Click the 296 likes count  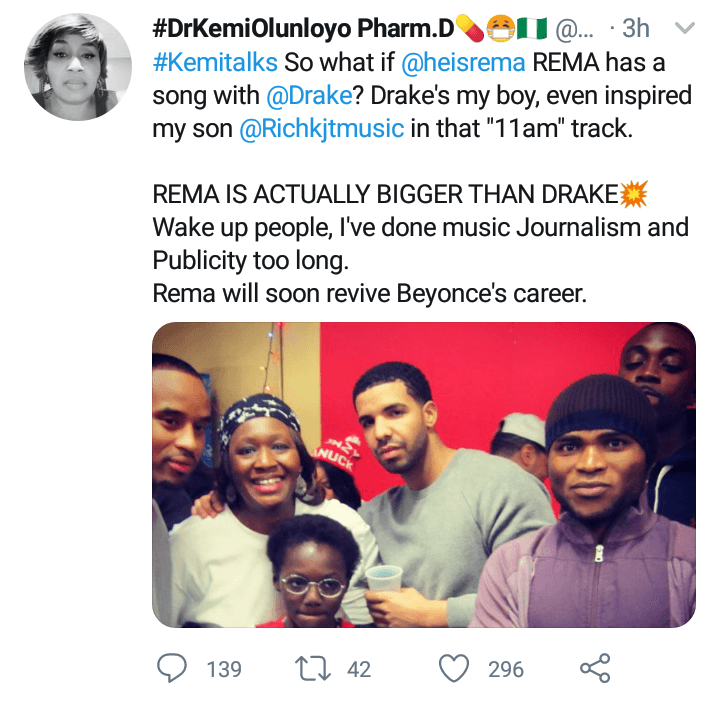pyautogui.click(x=506, y=668)
